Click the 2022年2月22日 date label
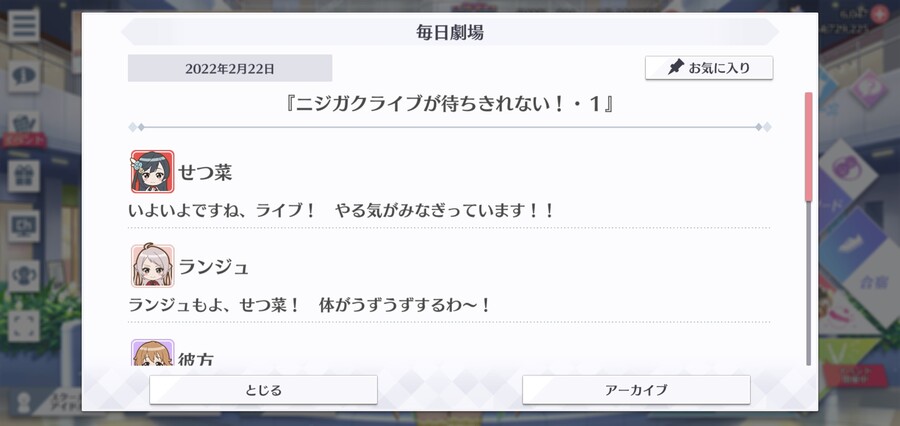This screenshot has width=900, height=426. tap(230, 69)
